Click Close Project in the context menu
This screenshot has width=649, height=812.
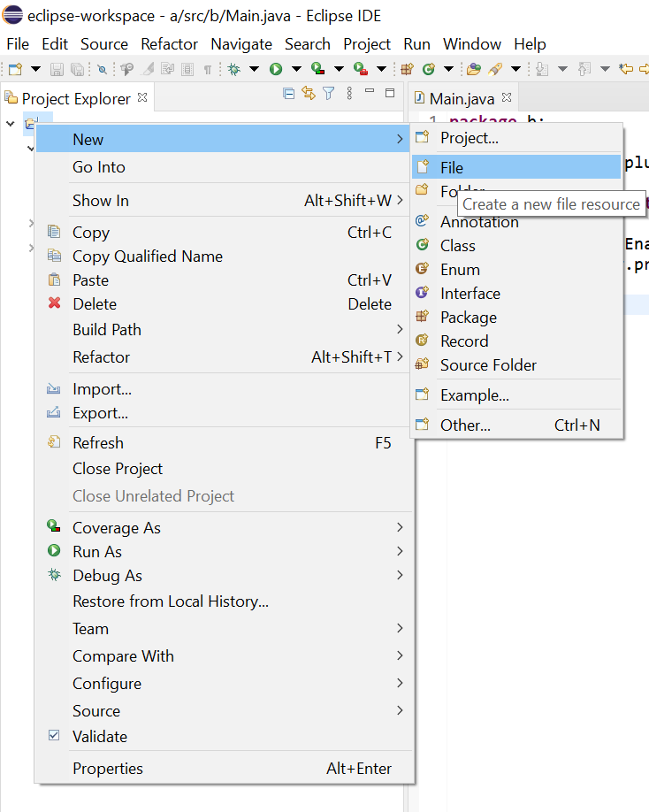225,468
